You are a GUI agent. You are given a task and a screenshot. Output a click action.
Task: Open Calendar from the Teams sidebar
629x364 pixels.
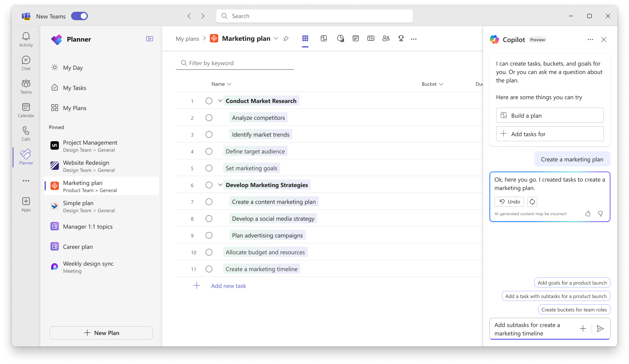tap(26, 109)
